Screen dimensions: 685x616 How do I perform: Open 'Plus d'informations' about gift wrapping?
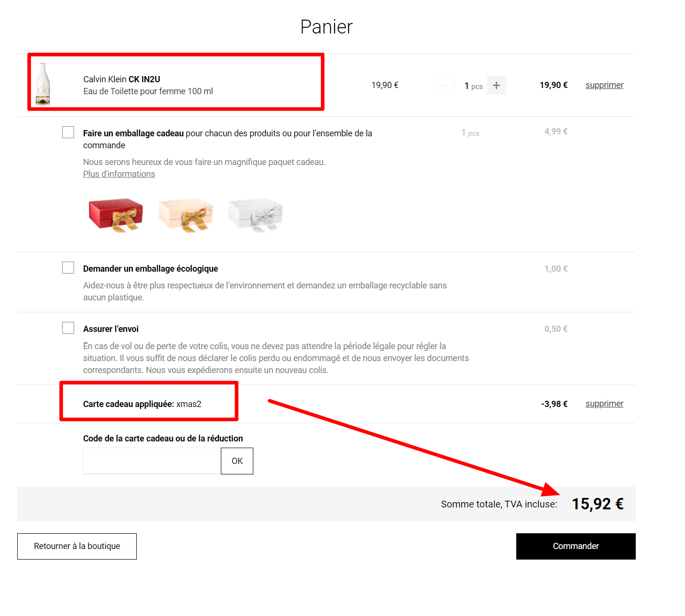pyautogui.click(x=119, y=174)
